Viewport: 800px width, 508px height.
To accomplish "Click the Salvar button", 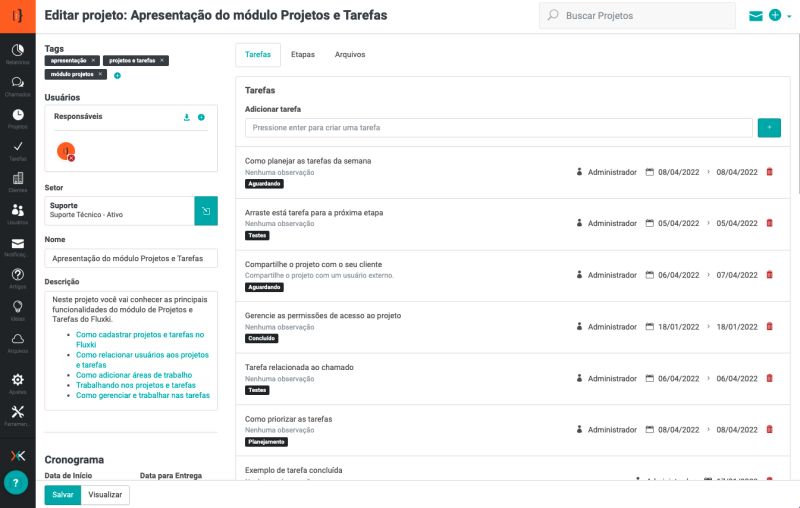I will click(62, 494).
